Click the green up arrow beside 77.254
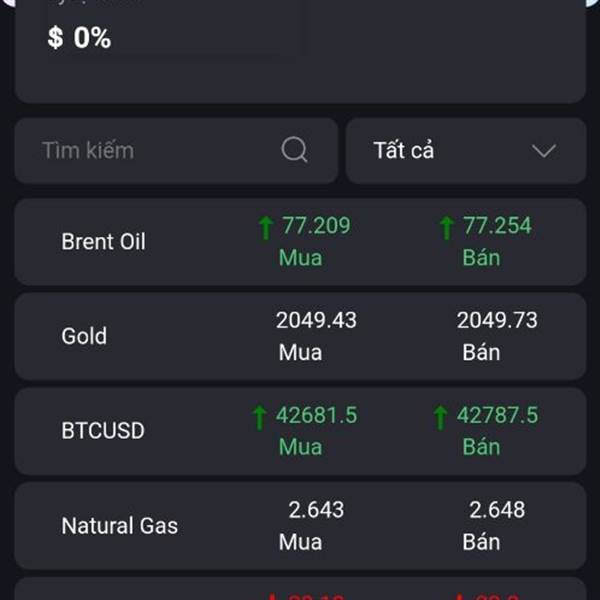Screen dimensions: 600x600 click(x=447, y=228)
